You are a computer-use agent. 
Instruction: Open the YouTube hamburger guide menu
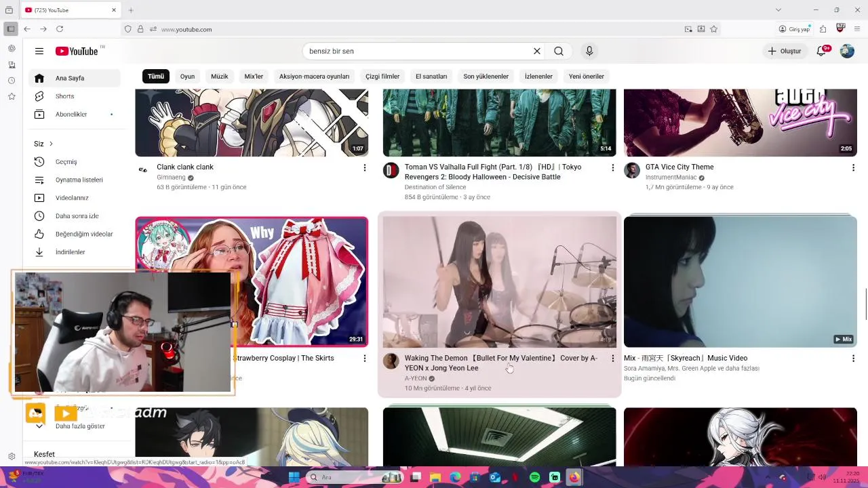(x=39, y=51)
